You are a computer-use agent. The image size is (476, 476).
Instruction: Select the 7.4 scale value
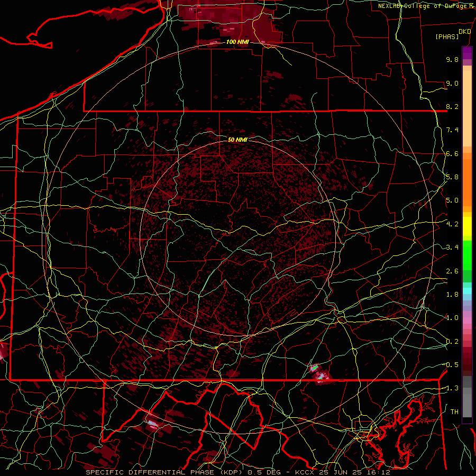point(452,130)
